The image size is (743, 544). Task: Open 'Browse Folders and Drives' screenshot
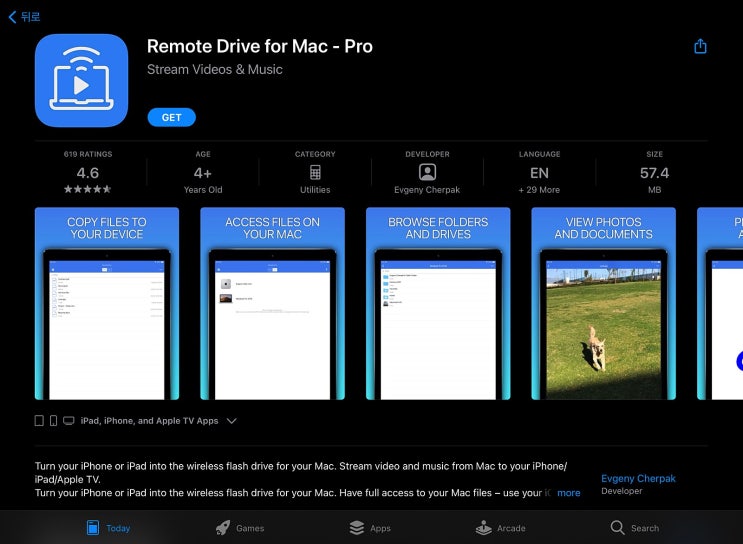coord(438,304)
